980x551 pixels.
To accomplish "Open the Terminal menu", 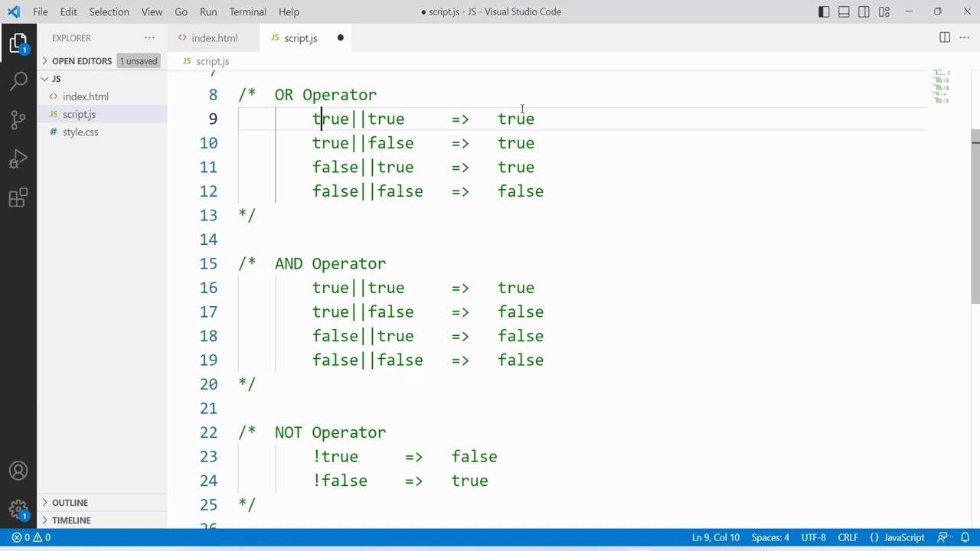I will pyautogui.click(x=247, y=11).
